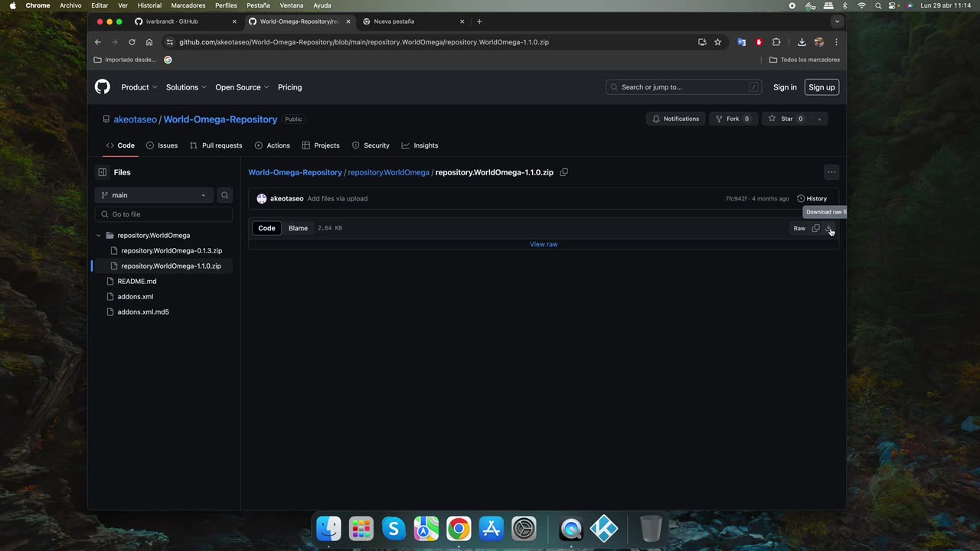Click Sign in link
980x551 pixels.
[x=785, y=87]
